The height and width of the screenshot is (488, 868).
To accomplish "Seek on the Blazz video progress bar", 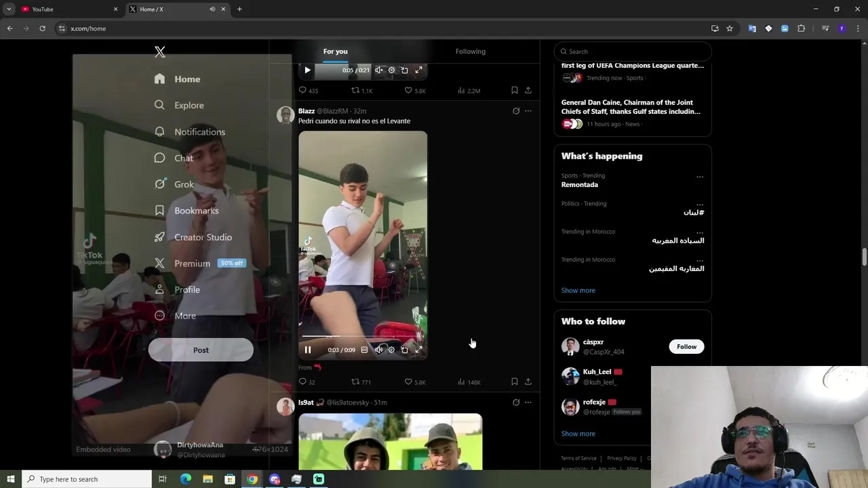I will [363, 336].
